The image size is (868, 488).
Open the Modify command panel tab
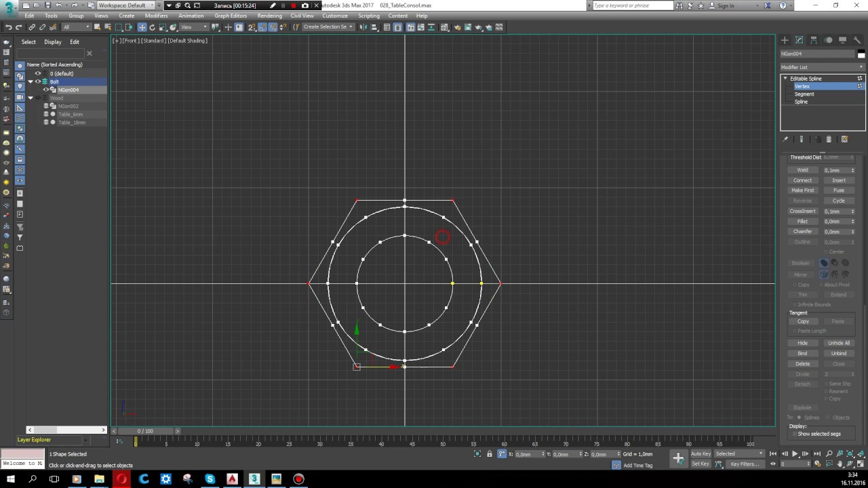pyautogui.click(x=799, y=40)
